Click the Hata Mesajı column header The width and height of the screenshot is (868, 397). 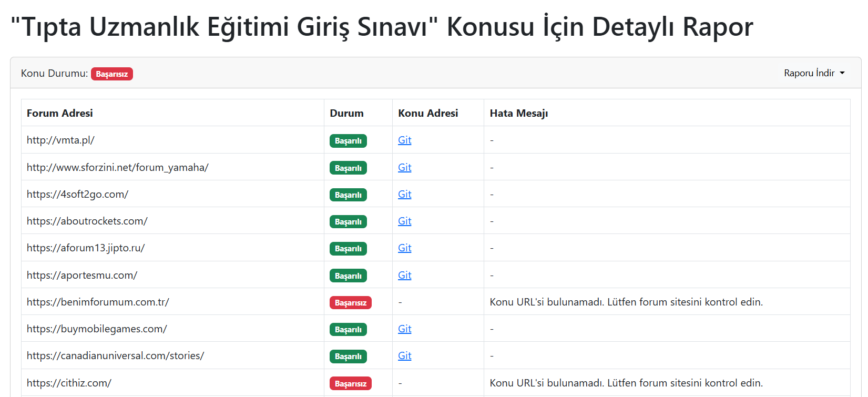[x=519, y=113]
